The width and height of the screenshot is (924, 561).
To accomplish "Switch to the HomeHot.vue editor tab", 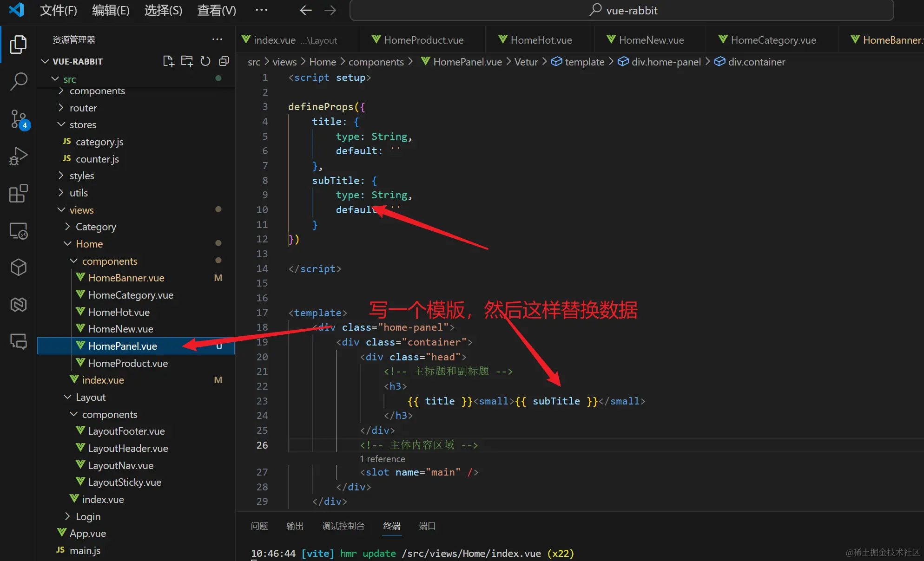I will pos(541,40).
